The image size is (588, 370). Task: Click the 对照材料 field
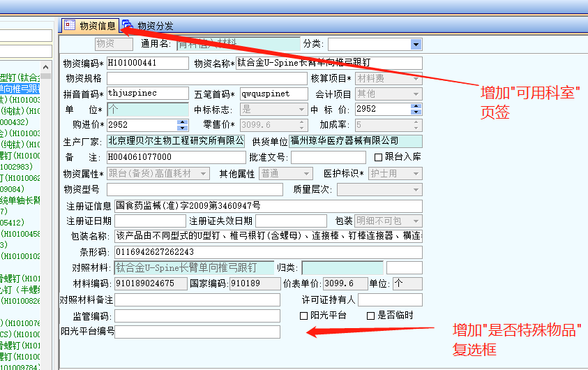[x=194, y=267]
